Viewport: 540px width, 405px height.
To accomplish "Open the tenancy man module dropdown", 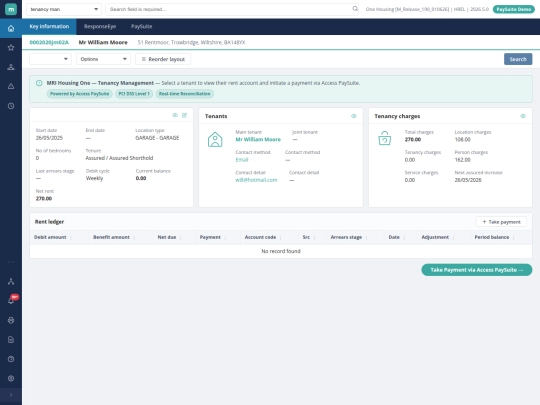I will tap(64, 9).
